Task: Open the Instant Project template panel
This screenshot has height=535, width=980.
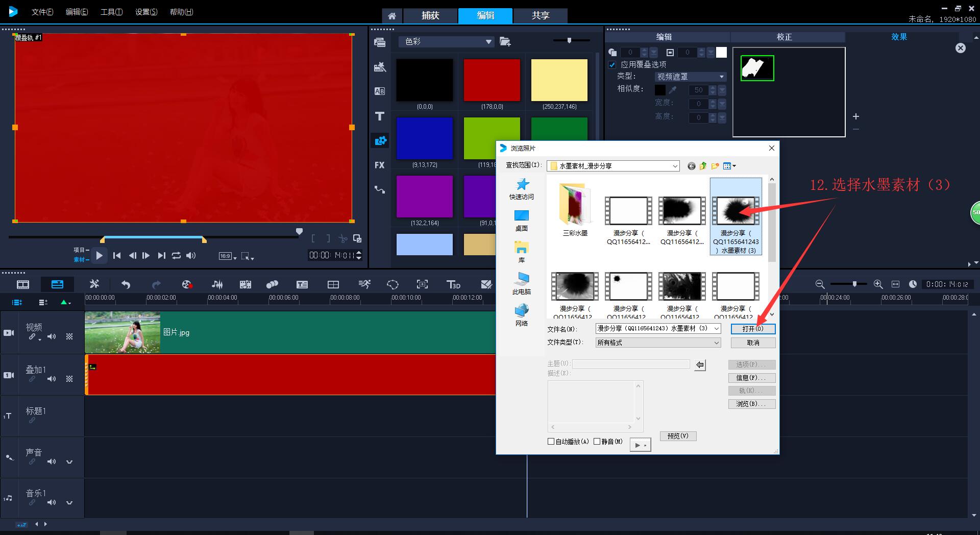Action: click(x=380, y=67)
